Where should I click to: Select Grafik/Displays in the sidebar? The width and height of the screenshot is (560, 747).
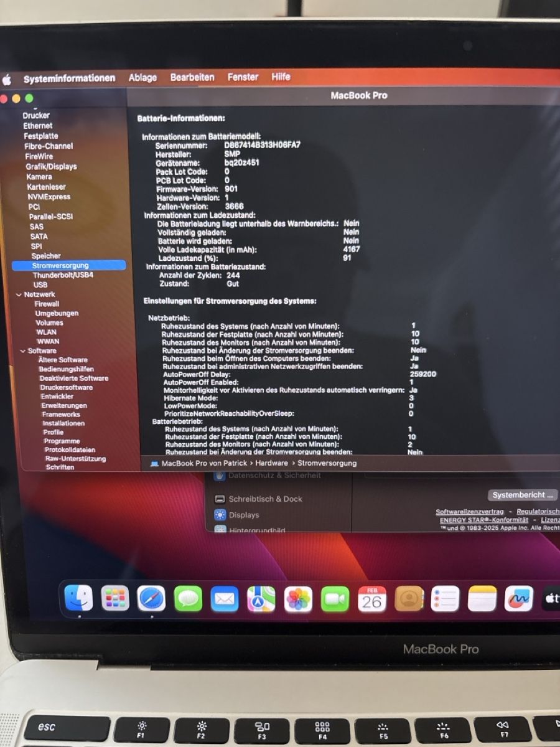(51, 166)
